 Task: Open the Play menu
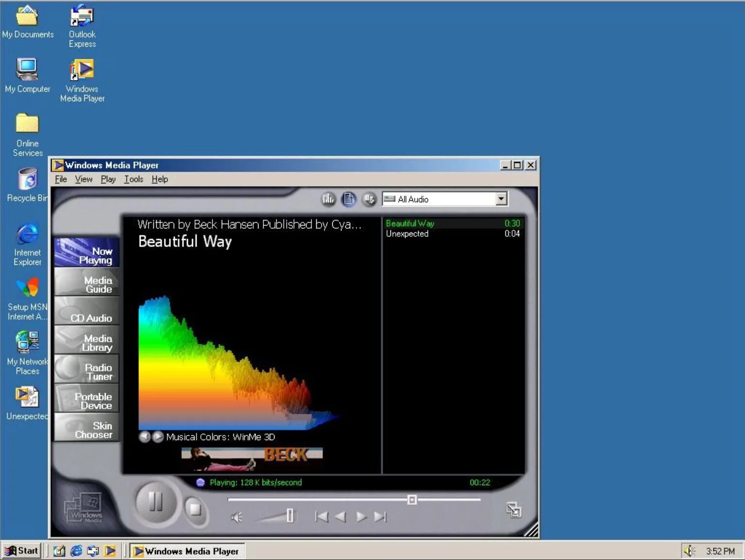pos(108,179)
